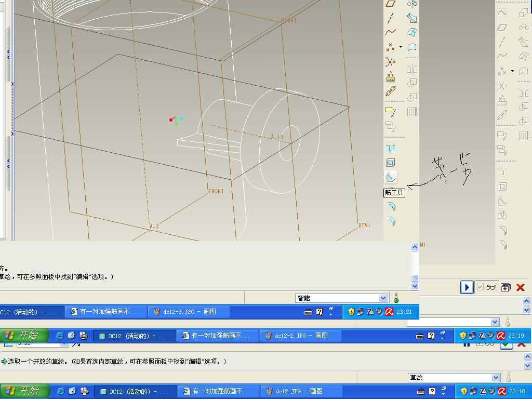532x399 pixels.
Task: Click the coordinate system triad in viewport
Action: pyautogui.click(x=176, y=120)
